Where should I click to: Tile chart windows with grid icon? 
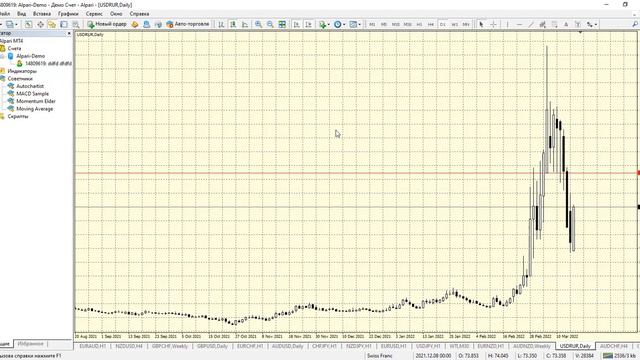[x=282, y=24]
